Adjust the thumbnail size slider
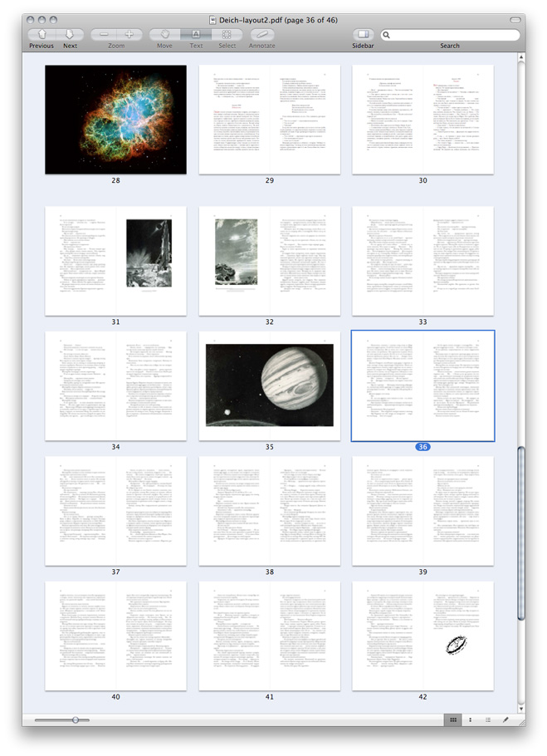This screenshot has height=756, width=547. click(x=76, y=719)
